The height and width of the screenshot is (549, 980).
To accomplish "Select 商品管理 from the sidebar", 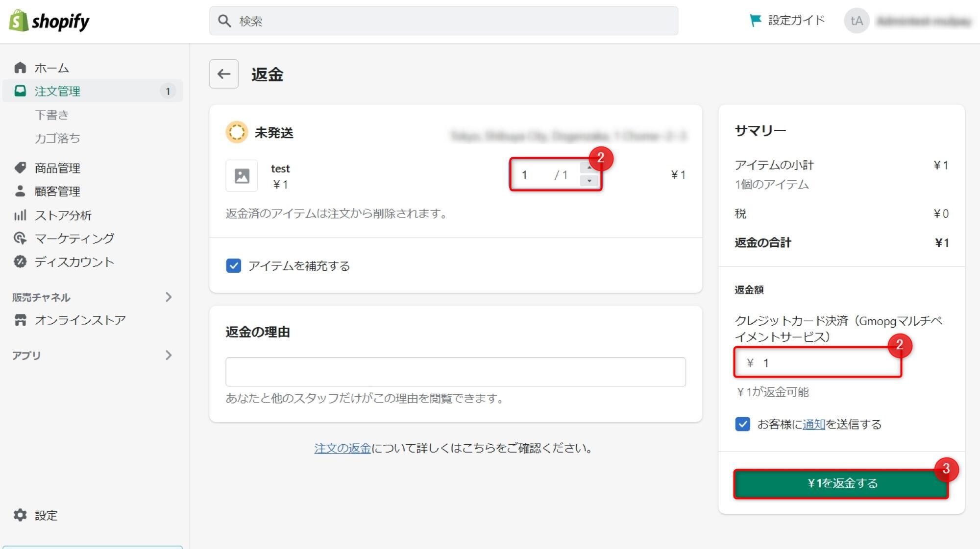I will [57, 168].
